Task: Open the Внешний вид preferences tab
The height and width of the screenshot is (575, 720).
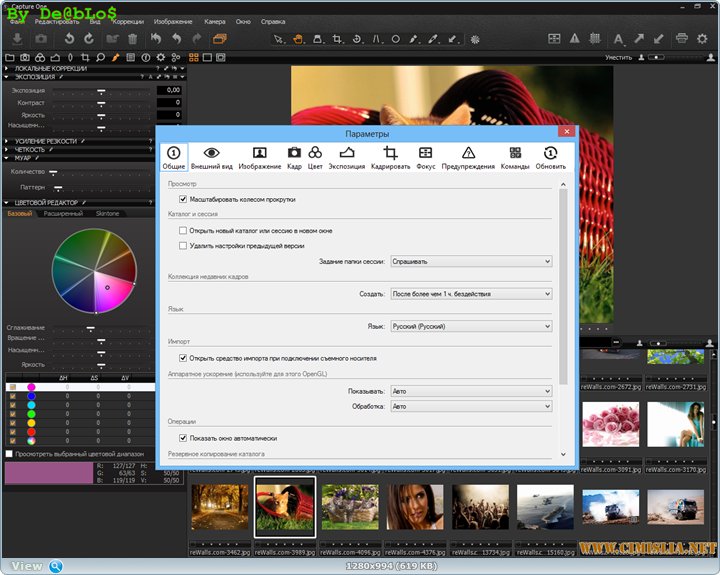Action: 212,157
